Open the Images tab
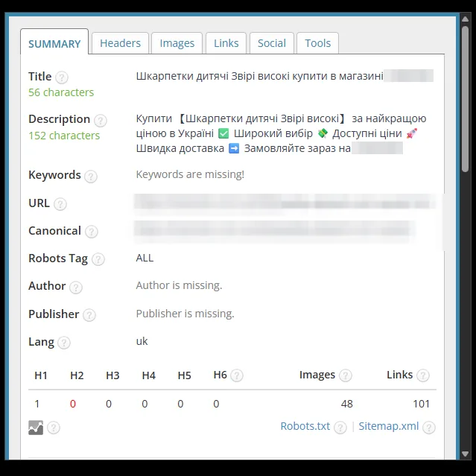 pos(177,43)
